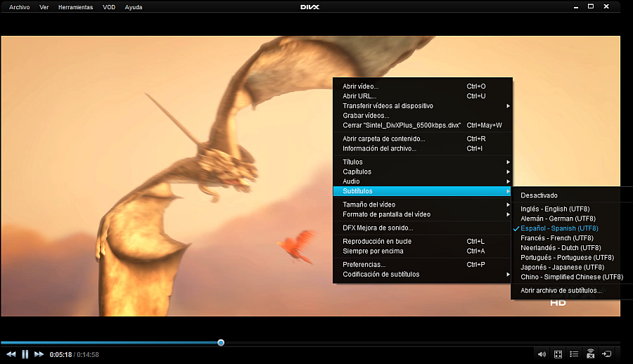
Task: Click the stream to device icon
Action: pyautogui.click(x=590, y=353)
